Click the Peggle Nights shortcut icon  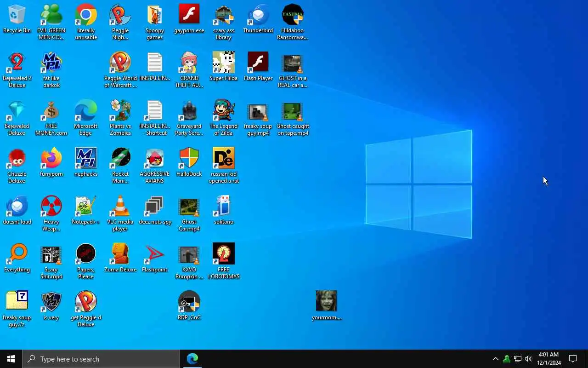tap(120, 15)
